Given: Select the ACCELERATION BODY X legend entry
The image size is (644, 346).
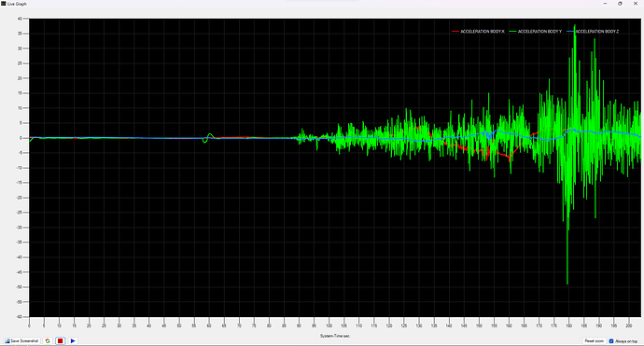Looking at the screenshot, I should (483, 31).
